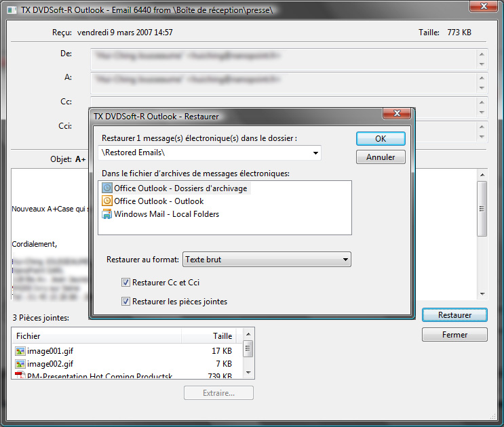Toggle Restaurer Cc et Cci checkbox

point(125,282)
